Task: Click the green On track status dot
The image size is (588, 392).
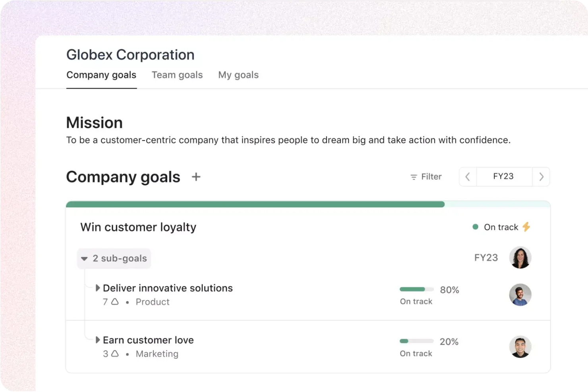Action: tap(475, 227)
